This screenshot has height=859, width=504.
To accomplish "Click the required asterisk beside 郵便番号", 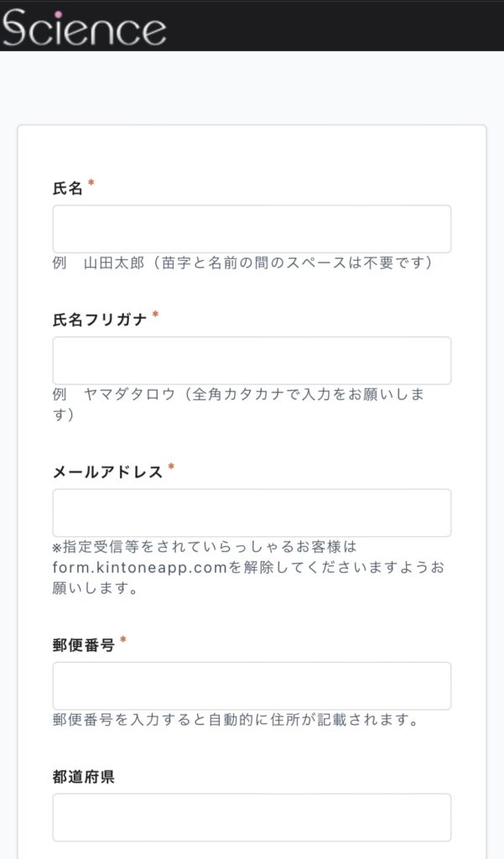I will [x=123, y=640].
